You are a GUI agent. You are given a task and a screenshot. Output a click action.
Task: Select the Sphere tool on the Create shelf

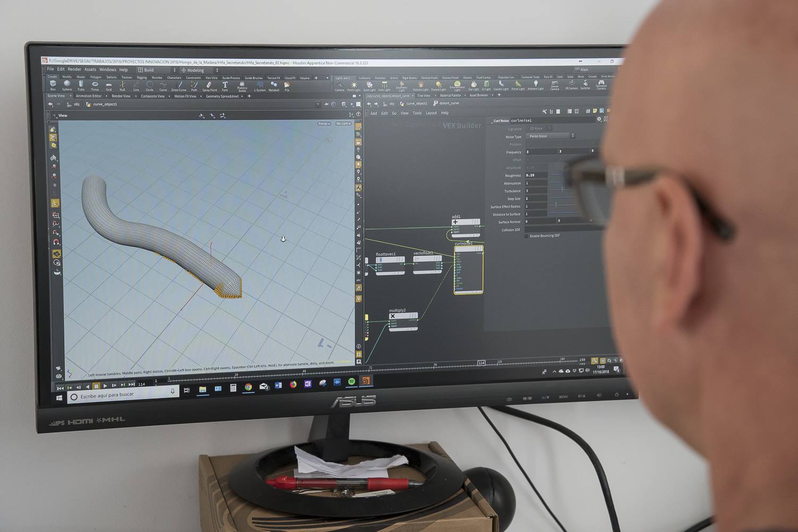point(67,85)
